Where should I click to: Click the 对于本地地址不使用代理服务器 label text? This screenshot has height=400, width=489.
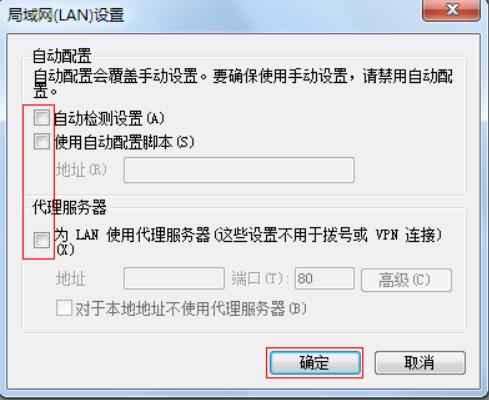coord(180,309)
